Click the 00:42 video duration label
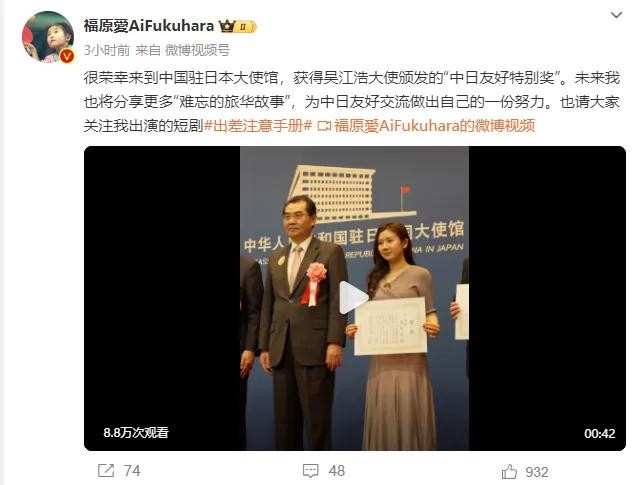The image size is (635, 485). tap(599, 434)
